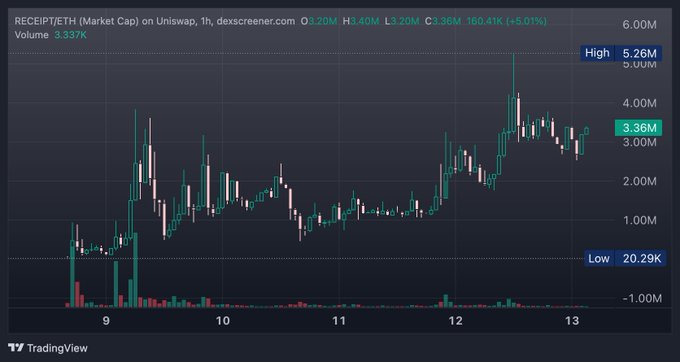Click the open value O3.20M
The height and width of the screenshot is (362, 680).
click(x=319, y=21)
